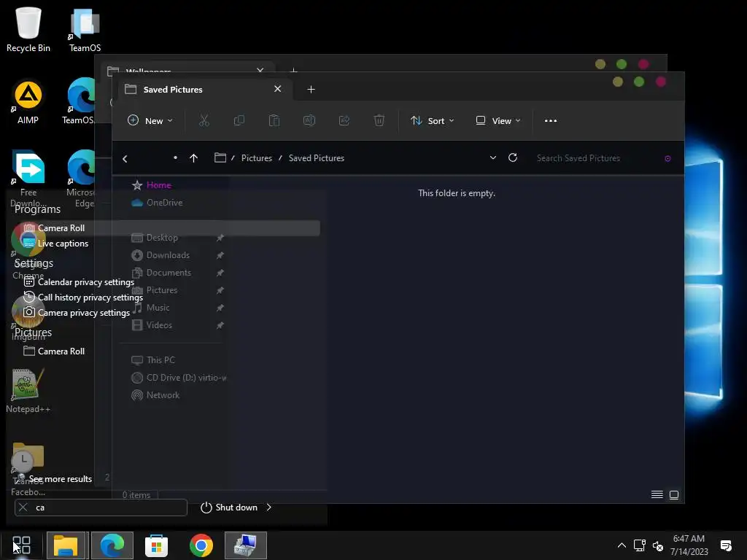Open a new tab with plus icon
The image size is (747, 560).
pyautogui.click(x=311, y=90)
